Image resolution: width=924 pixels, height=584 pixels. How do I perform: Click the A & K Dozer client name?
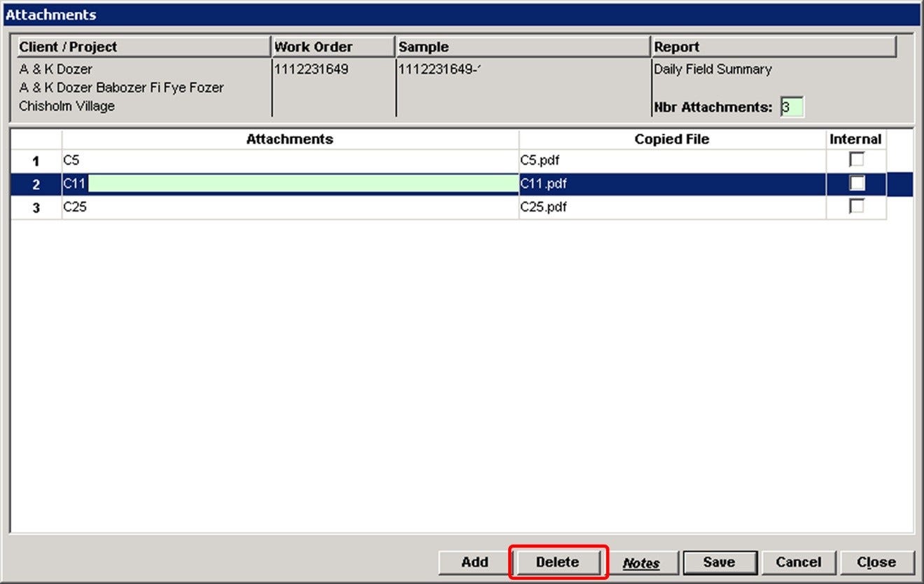56,69
